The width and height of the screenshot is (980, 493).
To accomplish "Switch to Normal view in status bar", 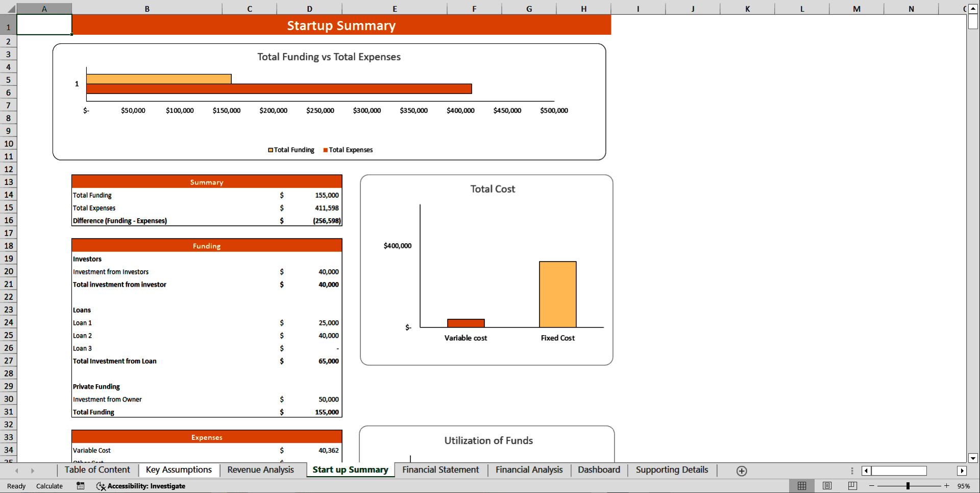I will tap(801, 486).
